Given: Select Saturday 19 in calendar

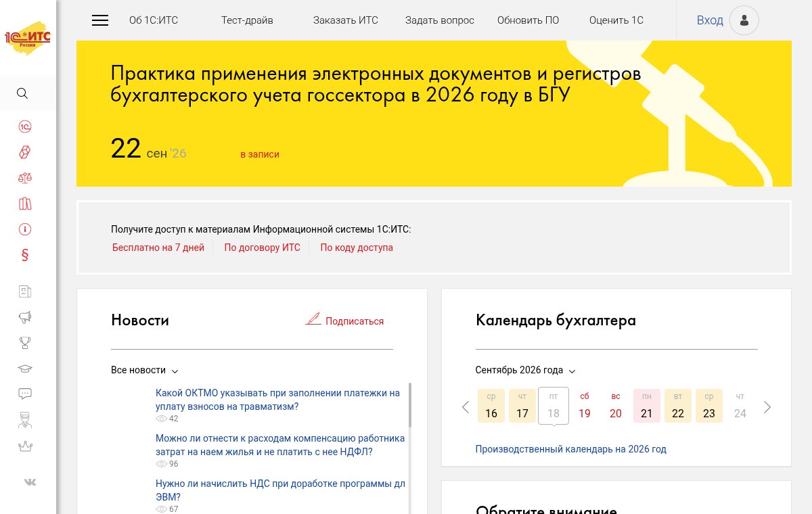Looking at the screenshot, I should 585,406.
